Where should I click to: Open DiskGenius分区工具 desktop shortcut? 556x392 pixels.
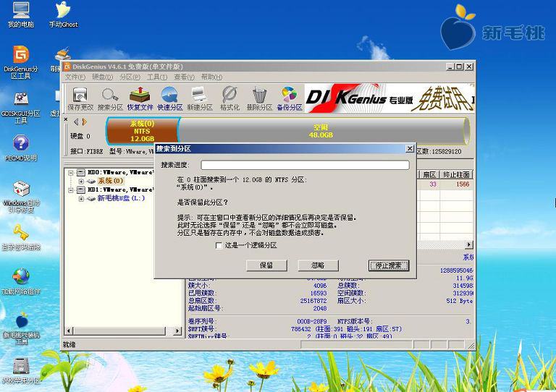[x=21, y=62]
